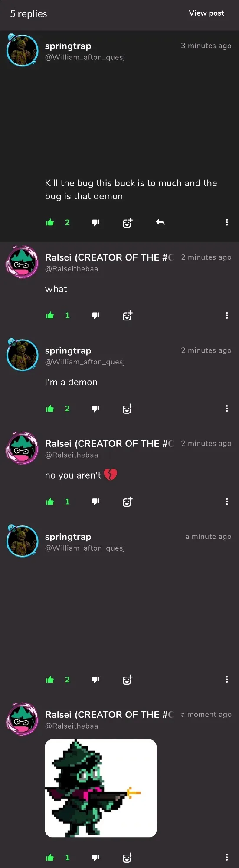Dislike springtrap's 'Kill the bug' reply
This screenshot has height=868, width=239.
pos(95,223)
